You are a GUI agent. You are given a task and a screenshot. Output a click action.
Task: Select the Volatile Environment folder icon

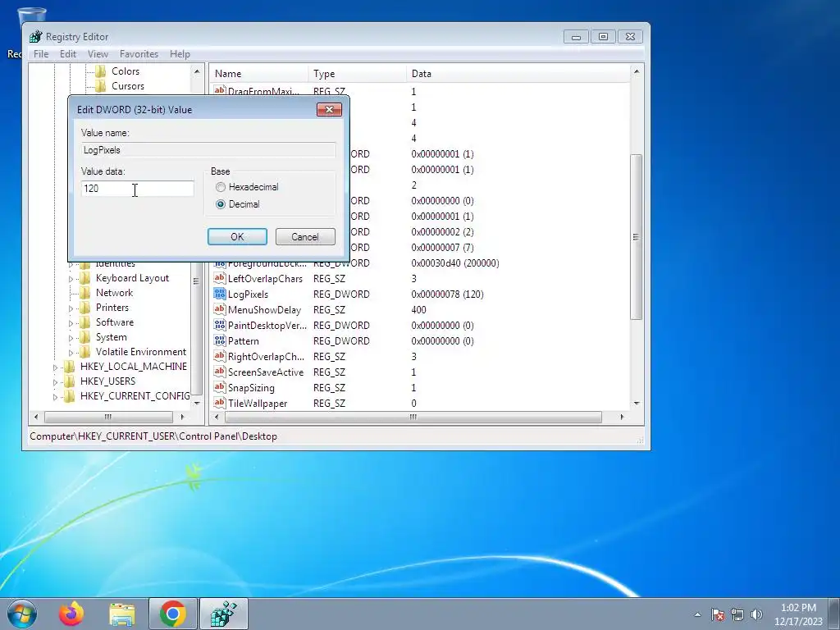click(84, 352)
